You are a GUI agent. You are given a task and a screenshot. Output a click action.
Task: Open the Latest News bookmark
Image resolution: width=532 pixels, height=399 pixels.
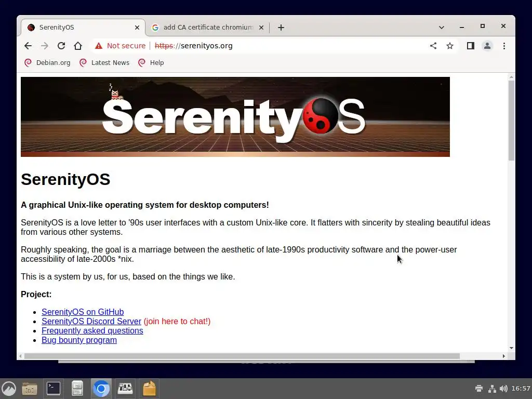pos(104,63)
